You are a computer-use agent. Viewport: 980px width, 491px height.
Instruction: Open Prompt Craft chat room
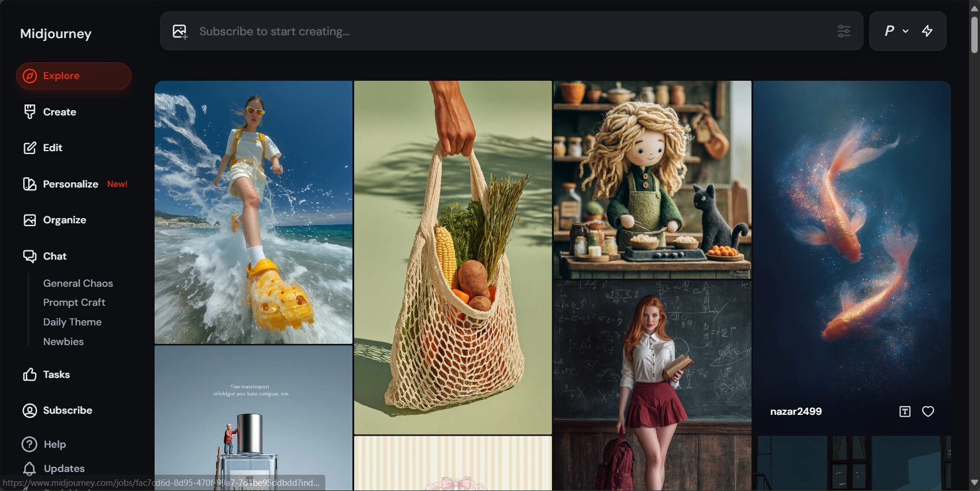(x=74, y=302)
